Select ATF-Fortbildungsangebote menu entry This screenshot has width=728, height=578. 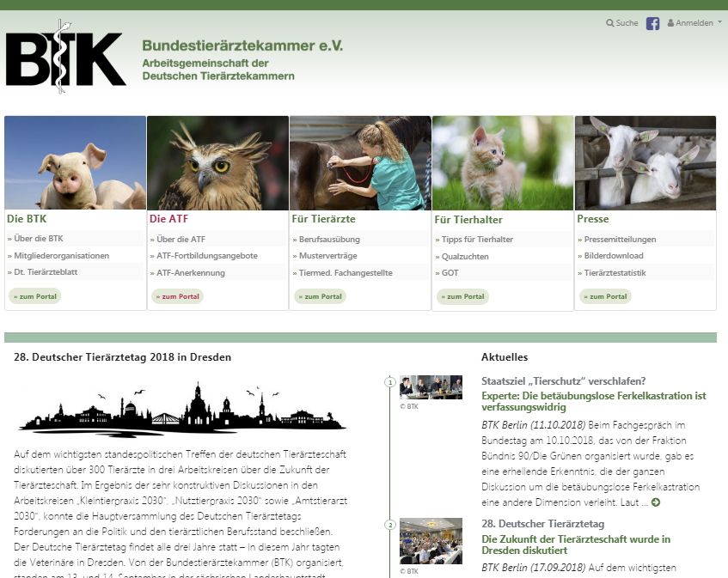(x=206, y=256)
